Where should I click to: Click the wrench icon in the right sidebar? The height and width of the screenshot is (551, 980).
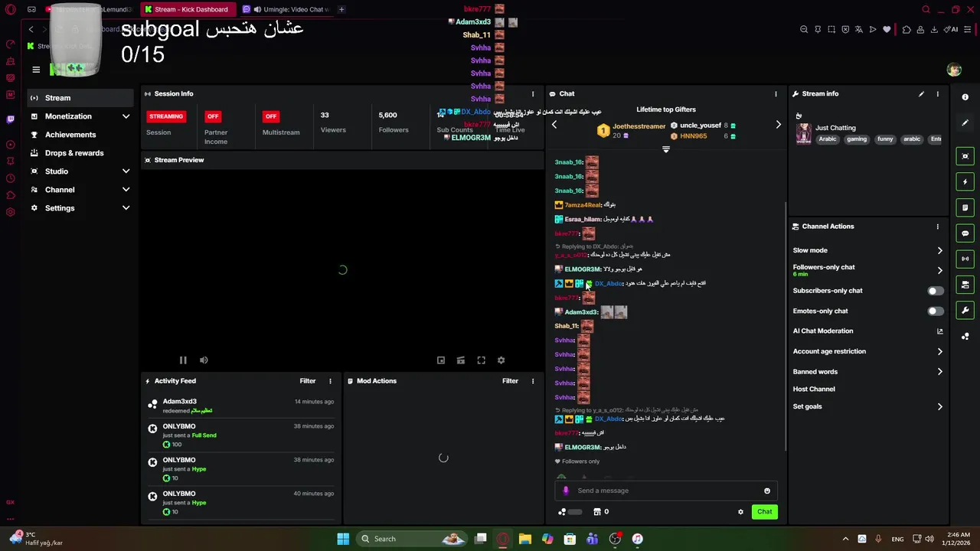coord(965,311)
